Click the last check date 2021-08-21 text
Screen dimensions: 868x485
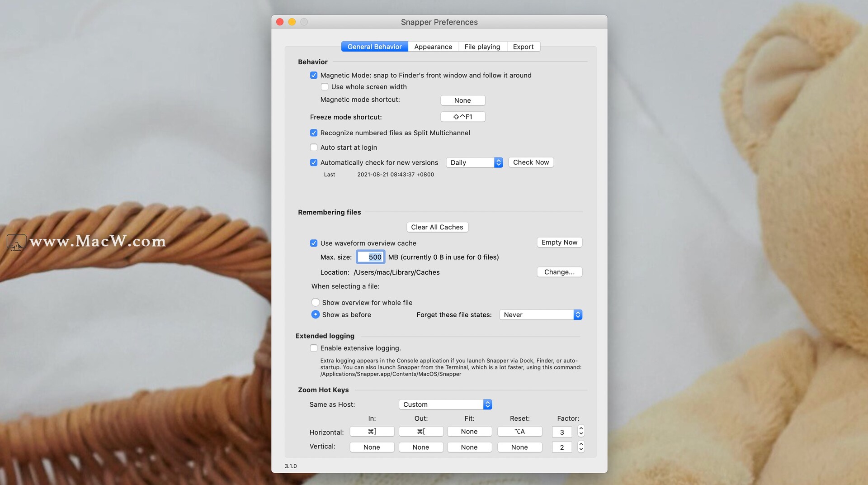pyautogui.click(x=396, y=175)
